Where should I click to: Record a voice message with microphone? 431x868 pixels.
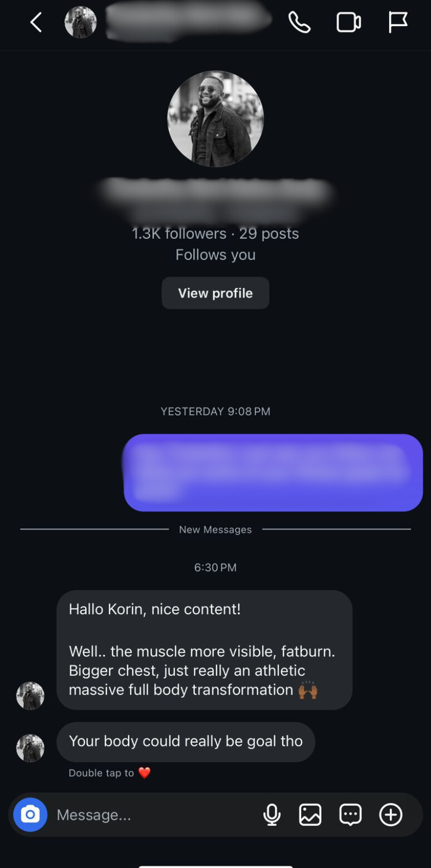(272, 815)
